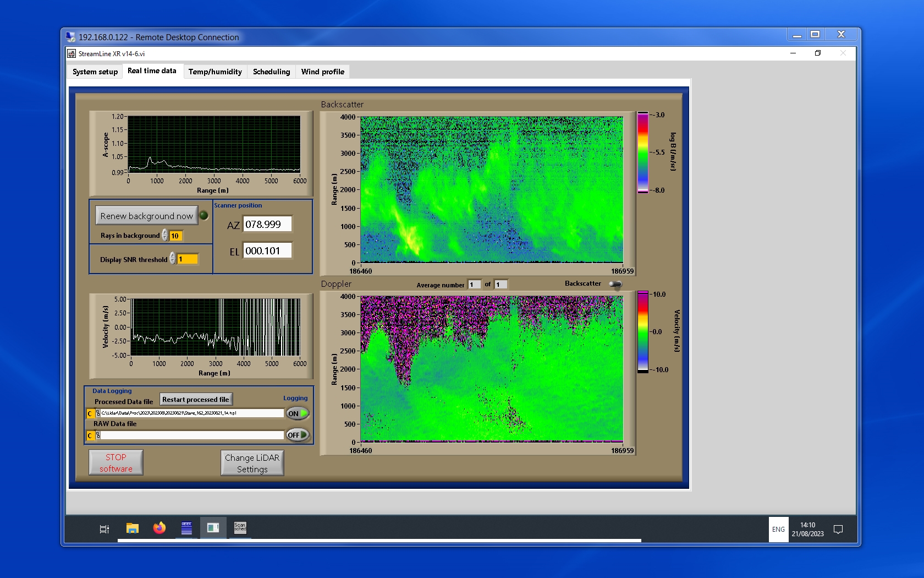924x578 pixels.
Task: Click the Backscatter log B color scale
Action: coord(642,152)
